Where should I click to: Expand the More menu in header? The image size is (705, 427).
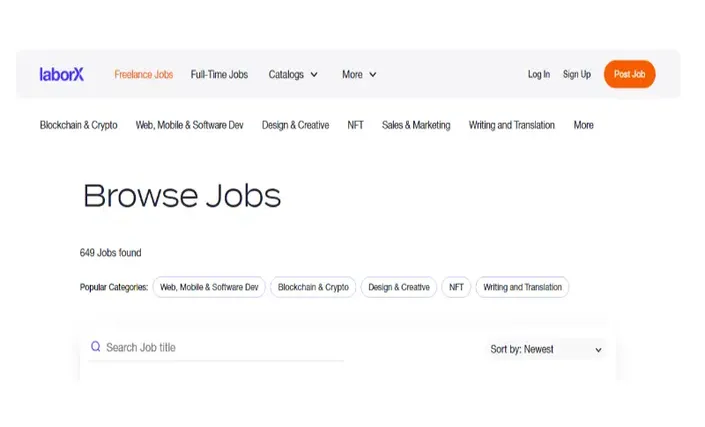pyautogui.click(x=359, y=74)
